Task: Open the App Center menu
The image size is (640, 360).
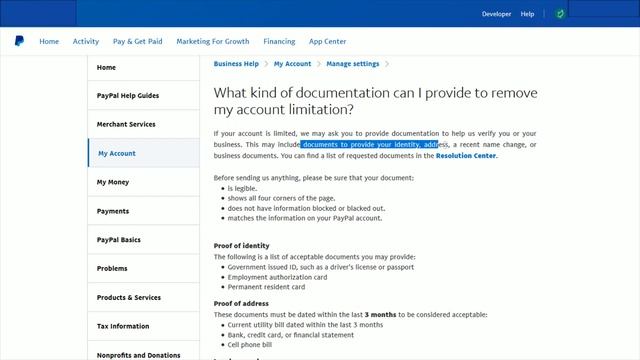Action: pos(327,41)
